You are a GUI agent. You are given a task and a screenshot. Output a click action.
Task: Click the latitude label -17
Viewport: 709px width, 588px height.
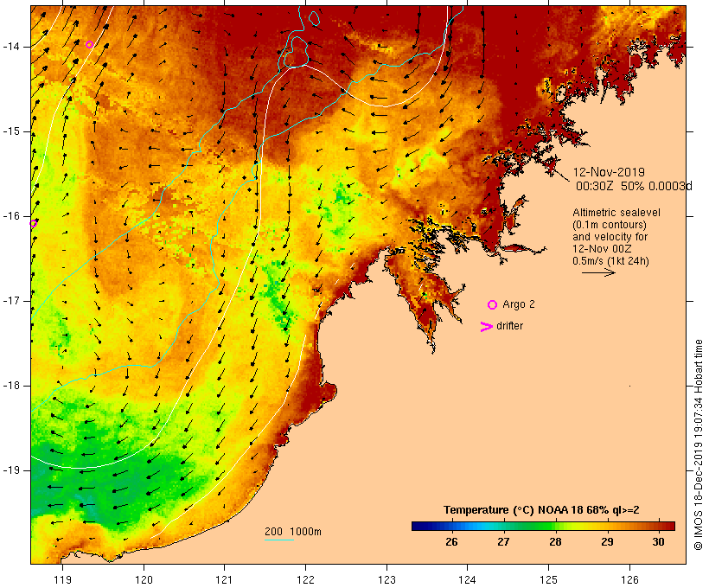point(10,301)
